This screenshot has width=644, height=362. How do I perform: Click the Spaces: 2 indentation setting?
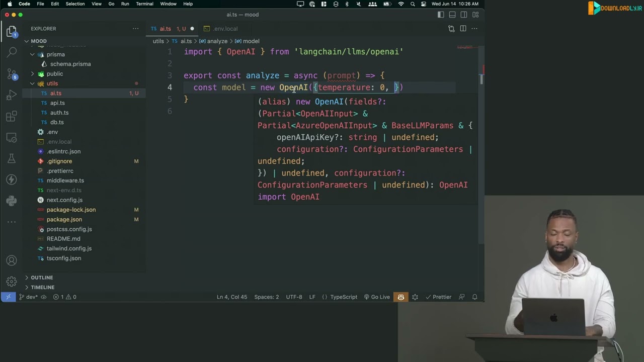click(x=266, y=297)
